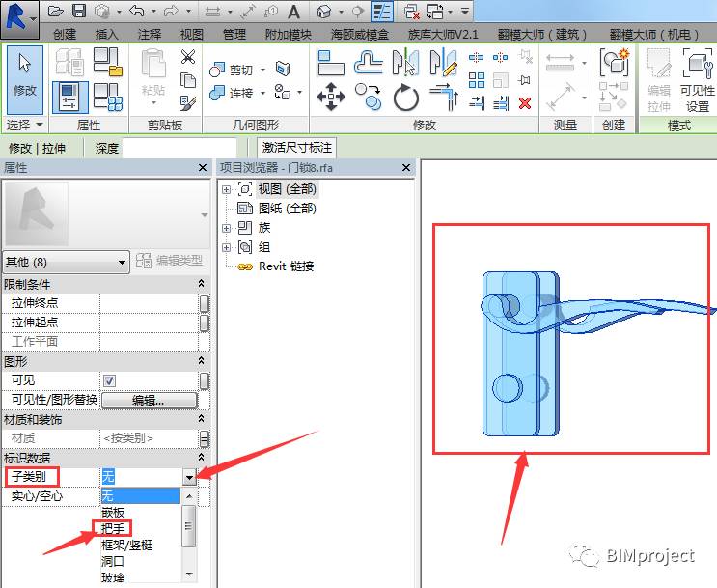Image resolution: width=717 pixels, height=588 pixels.
Task: Expand the Groups tree node
Action: [x=226, y=247]
